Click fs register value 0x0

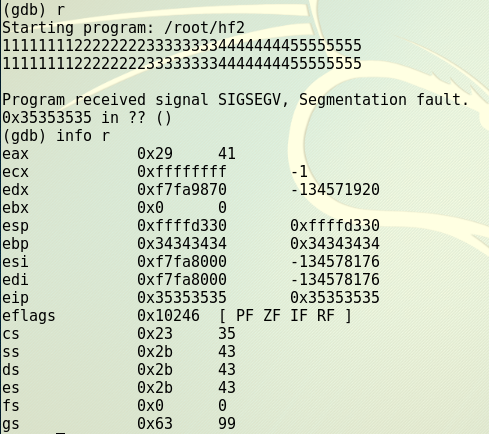pyautogui.click(x=150, y=406)
